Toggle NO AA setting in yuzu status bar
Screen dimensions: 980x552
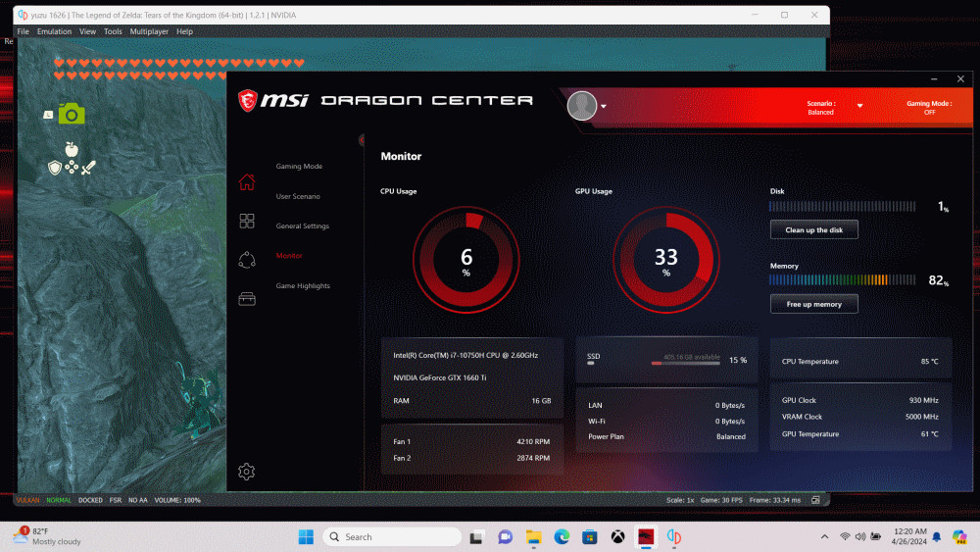138,500
